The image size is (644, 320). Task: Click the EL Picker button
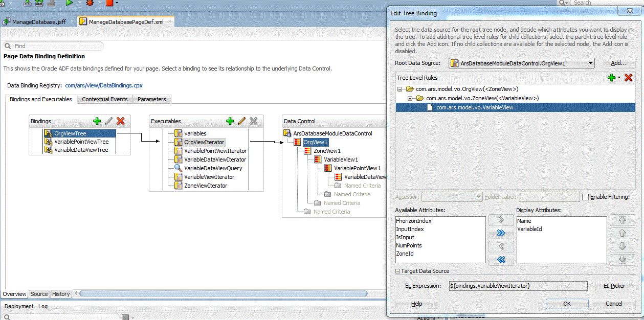tap(614, 286)
